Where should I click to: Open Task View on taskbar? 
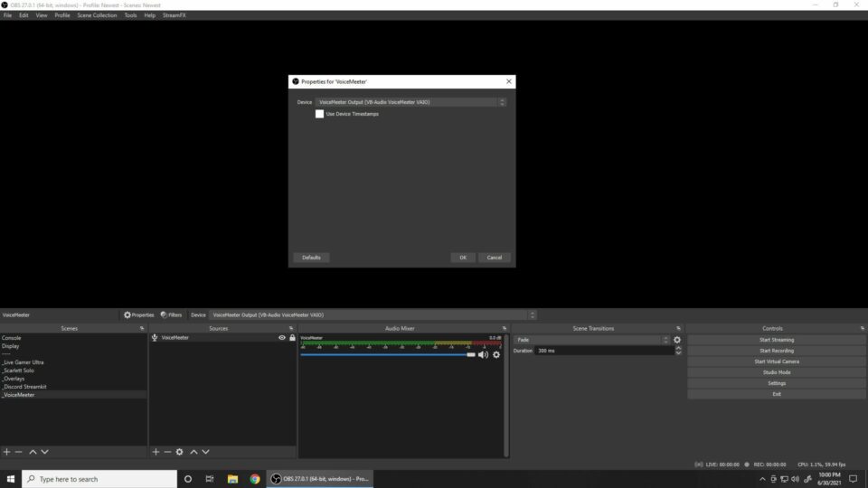[210, 479]
